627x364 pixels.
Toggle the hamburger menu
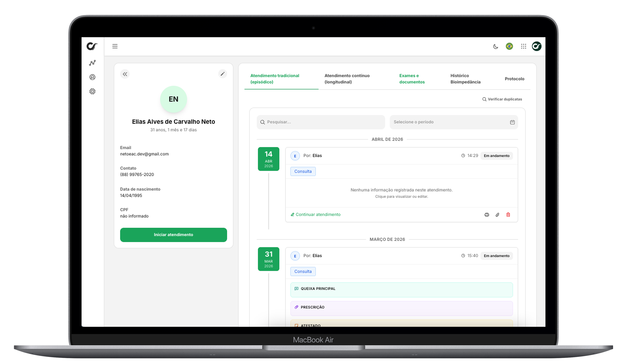pyautogui.click(x=115, y=46)
